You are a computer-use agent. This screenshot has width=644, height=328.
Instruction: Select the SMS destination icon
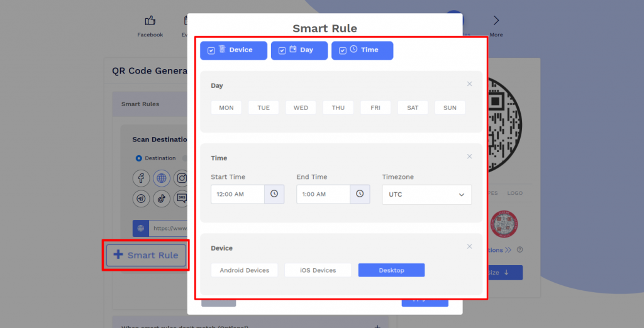(x=181, y=199)
